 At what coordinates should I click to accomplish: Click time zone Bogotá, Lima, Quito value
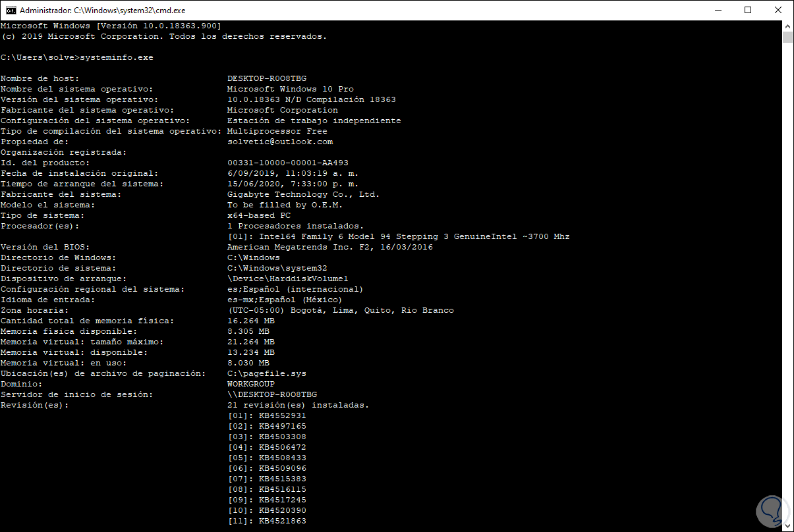tap(341, 310)
